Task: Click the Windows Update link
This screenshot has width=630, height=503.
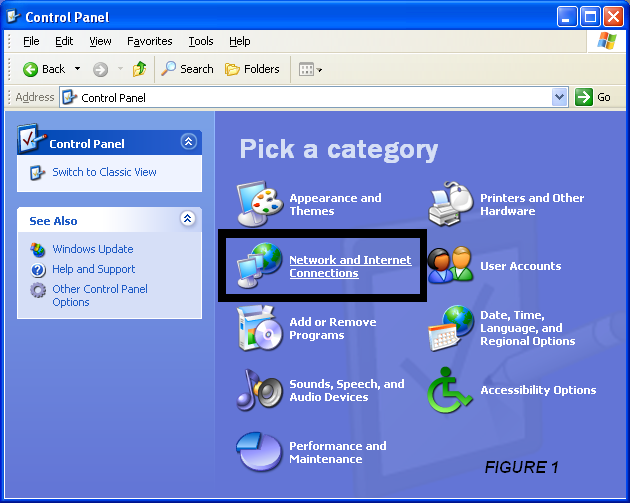Action: point(92,249)
